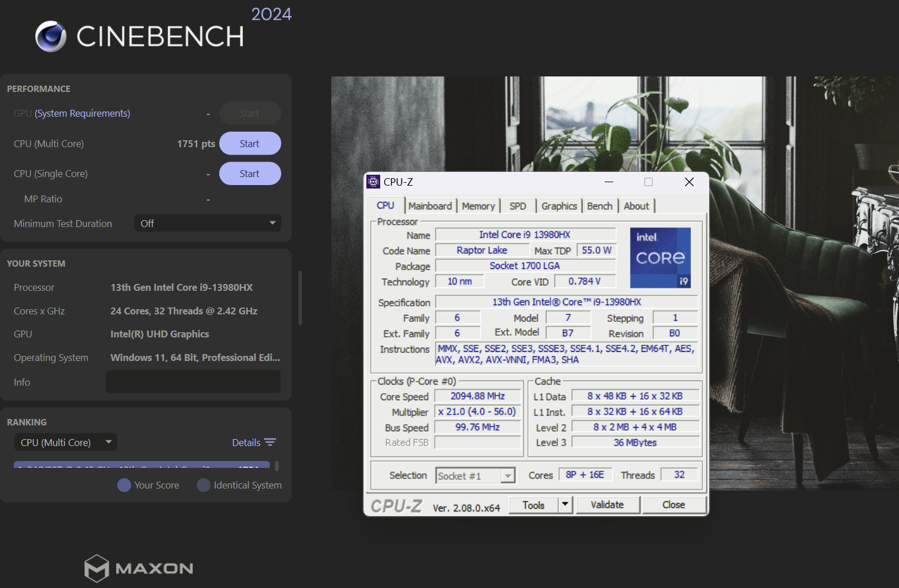Click the CPU-Z window title icon
The image size is (899, 588).
pos(373,182)
